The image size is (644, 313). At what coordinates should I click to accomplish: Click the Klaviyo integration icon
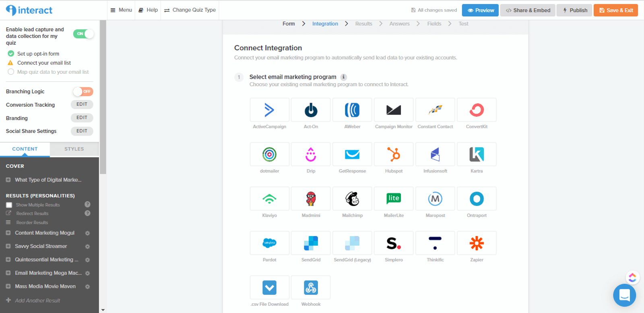pyautogui.click(x=269, y=199)
